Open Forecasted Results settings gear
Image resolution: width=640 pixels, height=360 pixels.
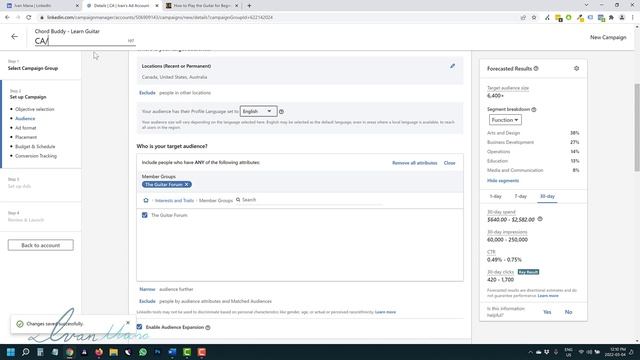click(x=576, y=69)
